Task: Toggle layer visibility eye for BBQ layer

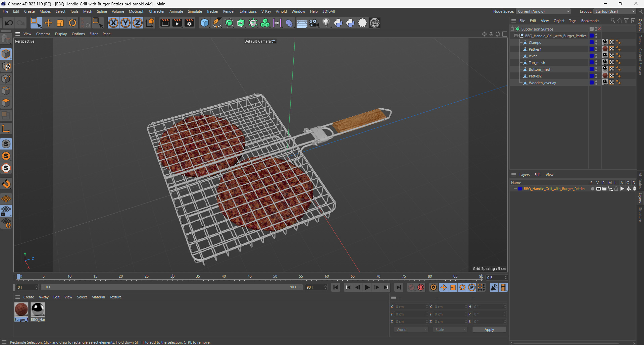Action: pyautogui.click(x=598, y=189)
